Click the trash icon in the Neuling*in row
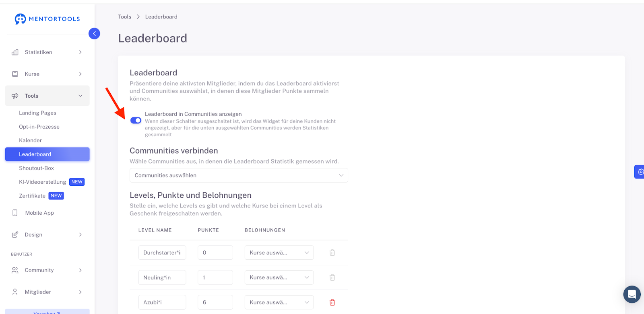Viewport: 644px width, 314px height. pos(332,277)
